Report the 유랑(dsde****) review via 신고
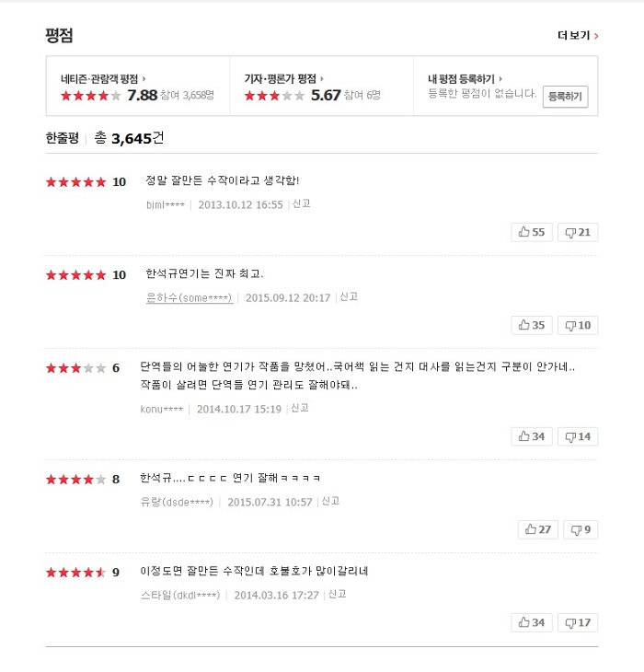Image resolution: width=644 pixels, height=672 pixels. 330,501
